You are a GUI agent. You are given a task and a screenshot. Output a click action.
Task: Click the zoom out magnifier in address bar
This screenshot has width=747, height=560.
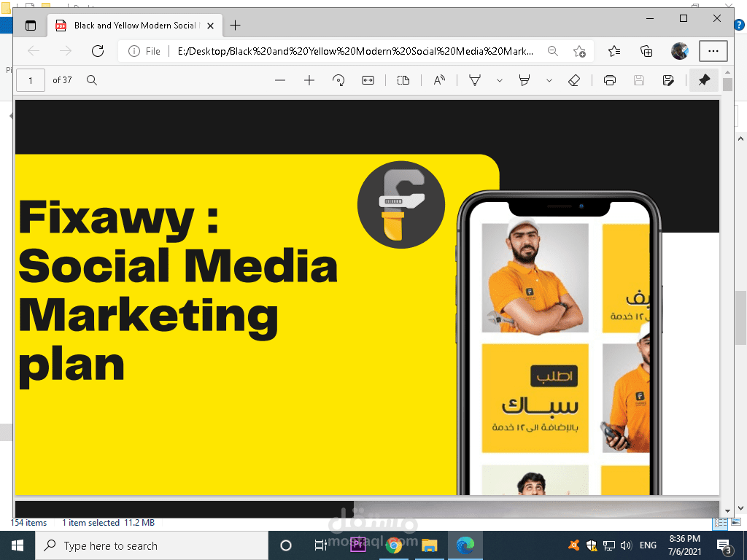click(553, 51)
